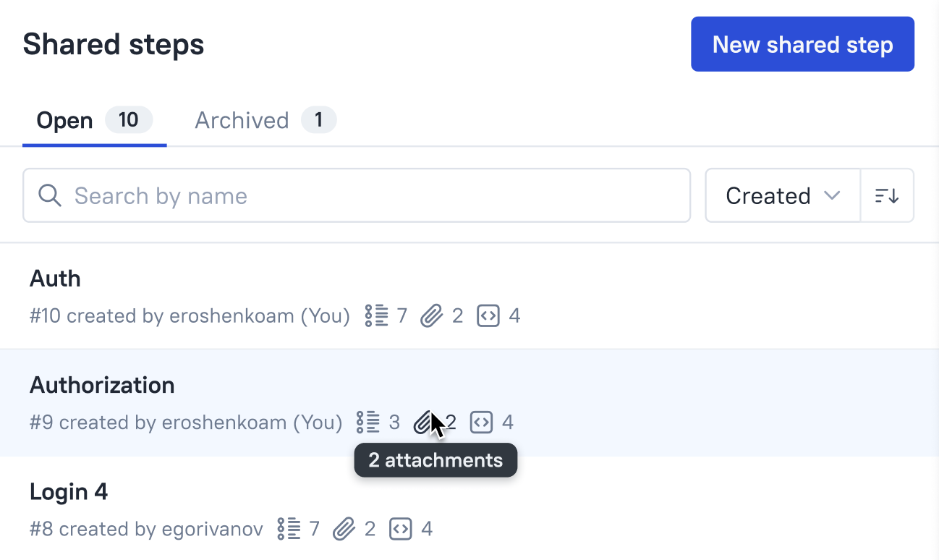This screenshot has height=560, width=939.
Task: Open the Auth shared step
Action: click(x=55, y=278)
